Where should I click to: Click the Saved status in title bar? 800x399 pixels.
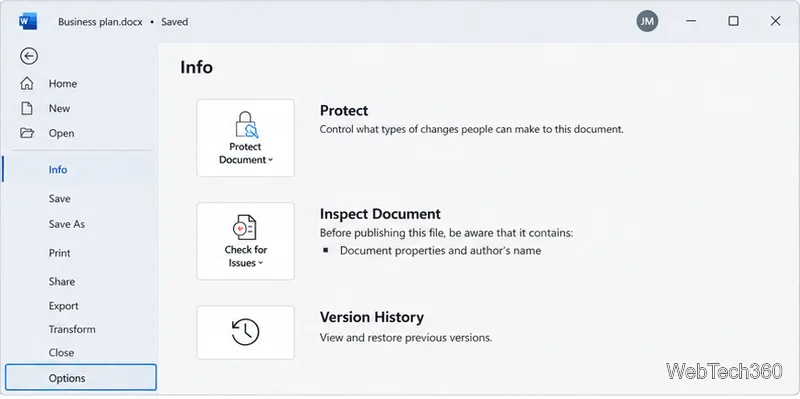[x=174, y=22]
